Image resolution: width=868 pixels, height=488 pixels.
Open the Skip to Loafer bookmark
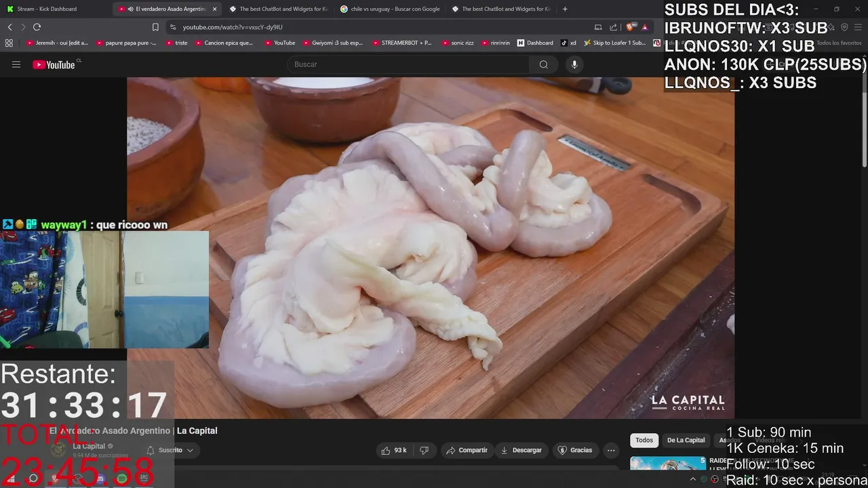[x=614, y=43]
